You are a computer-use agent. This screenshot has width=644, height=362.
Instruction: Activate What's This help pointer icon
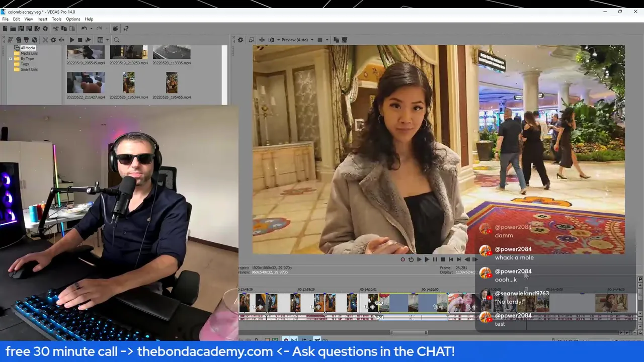tap(126, 29)
